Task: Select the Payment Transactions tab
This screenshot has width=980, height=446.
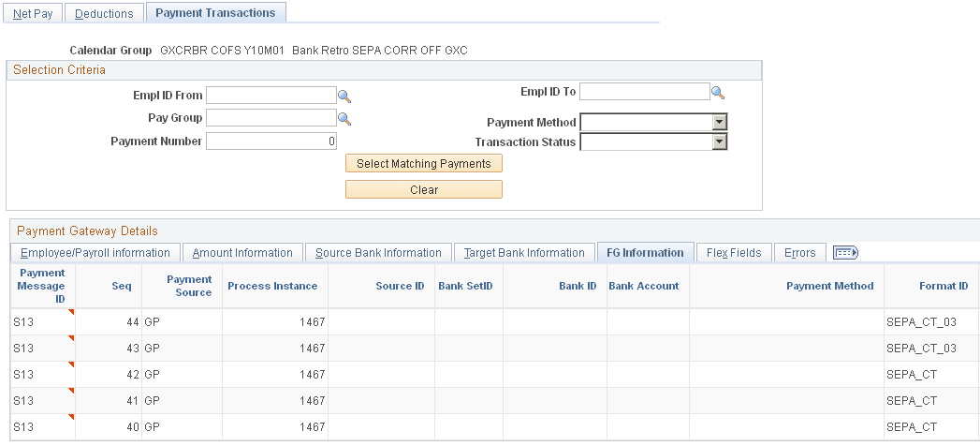Action: click(x=215, y=12)
